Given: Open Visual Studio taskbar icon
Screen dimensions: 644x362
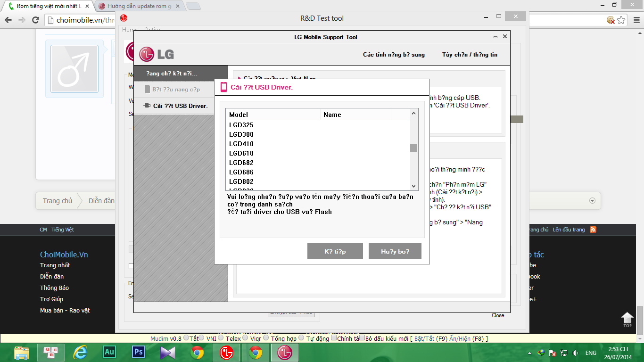Looking at the screenshot, I should tap(167, 353).
